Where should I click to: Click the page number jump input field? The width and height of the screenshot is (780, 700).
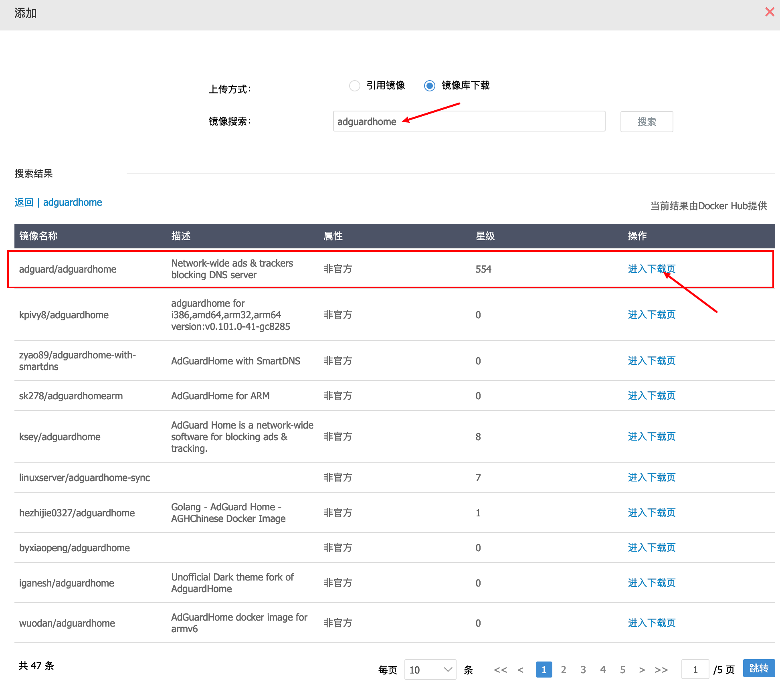click(x=695, y=669)
